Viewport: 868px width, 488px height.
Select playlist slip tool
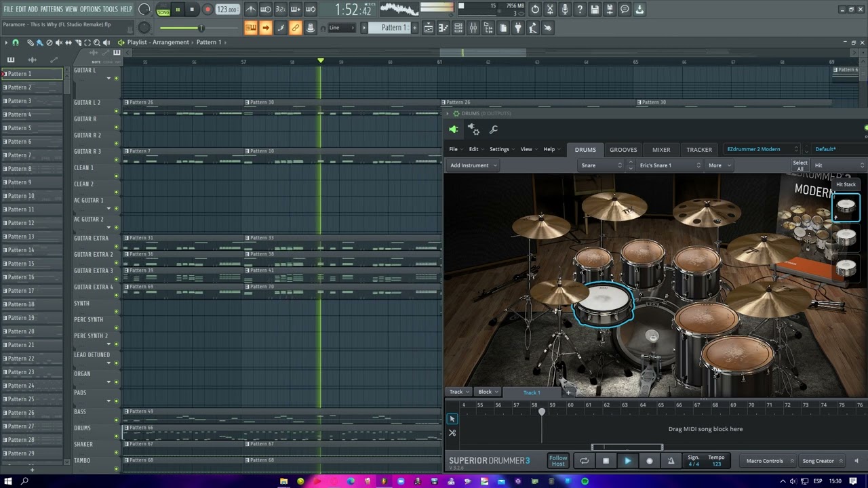68,43
